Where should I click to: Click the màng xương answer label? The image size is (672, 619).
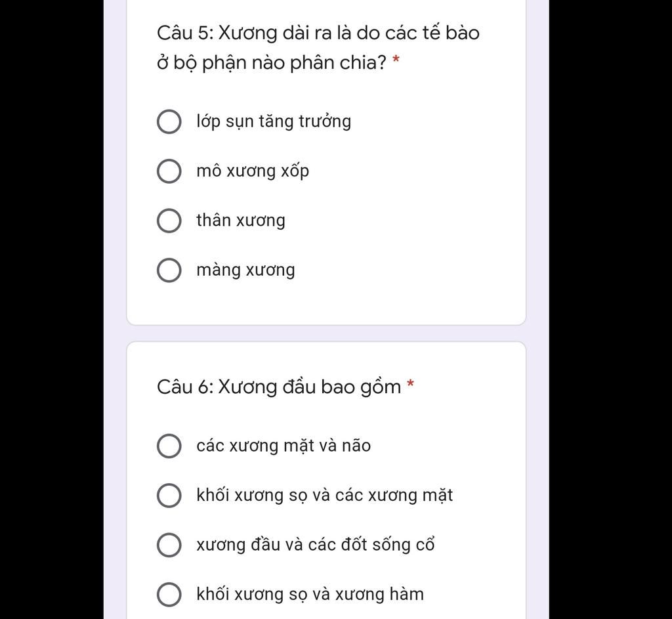pyautogui.click(x=245, y=270)
